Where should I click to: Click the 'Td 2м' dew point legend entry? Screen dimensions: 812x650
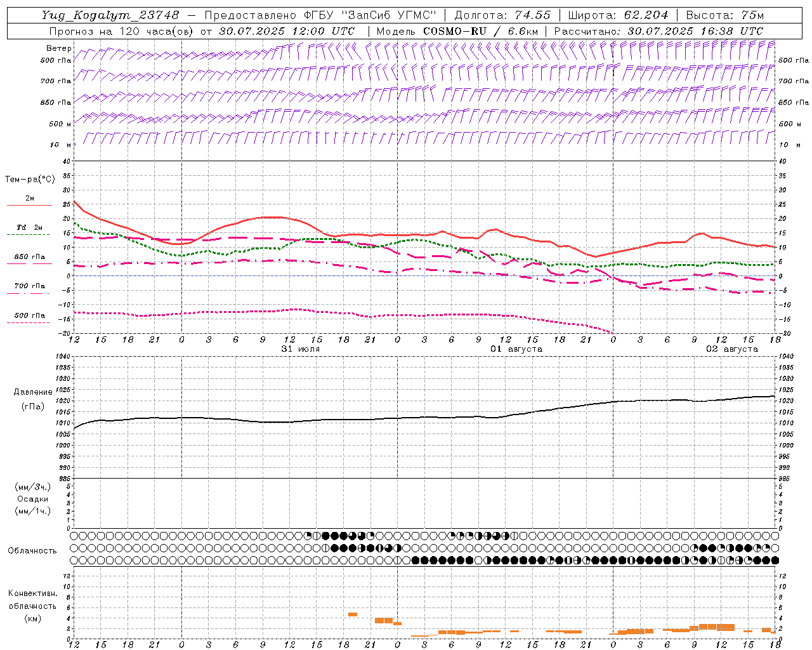click(30, 227)
